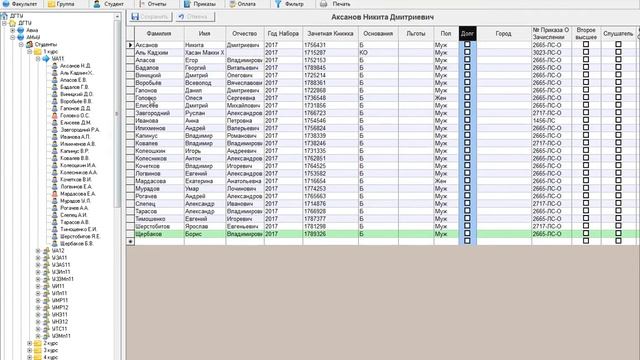Toggle Долг checkbox for Аксанов row

pyautogui.click(x=467, y=44)
